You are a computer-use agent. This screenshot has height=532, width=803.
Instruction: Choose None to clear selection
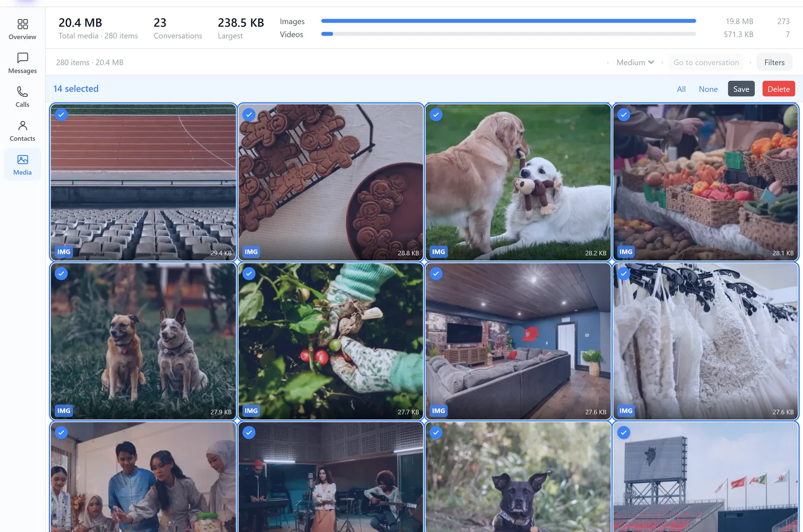[708, 89]
